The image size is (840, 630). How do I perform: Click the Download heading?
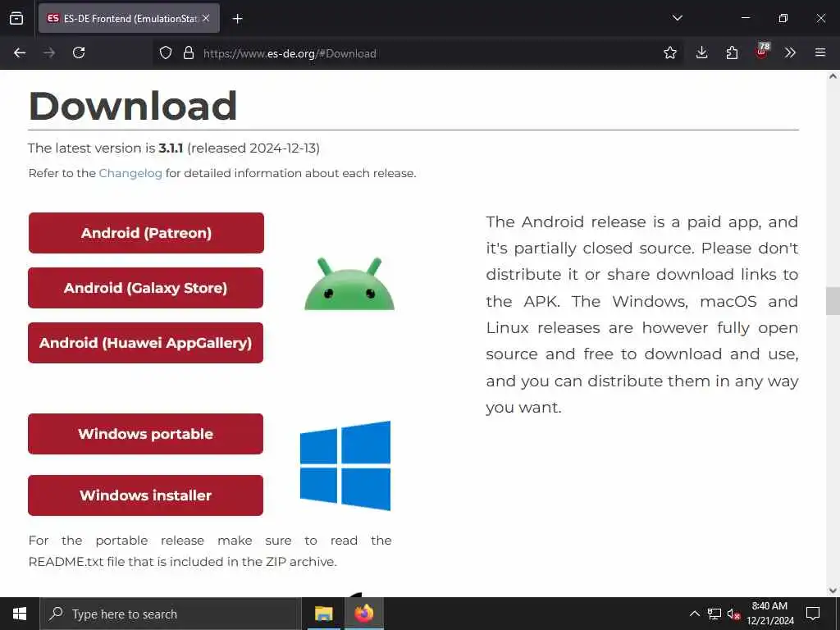133,106
